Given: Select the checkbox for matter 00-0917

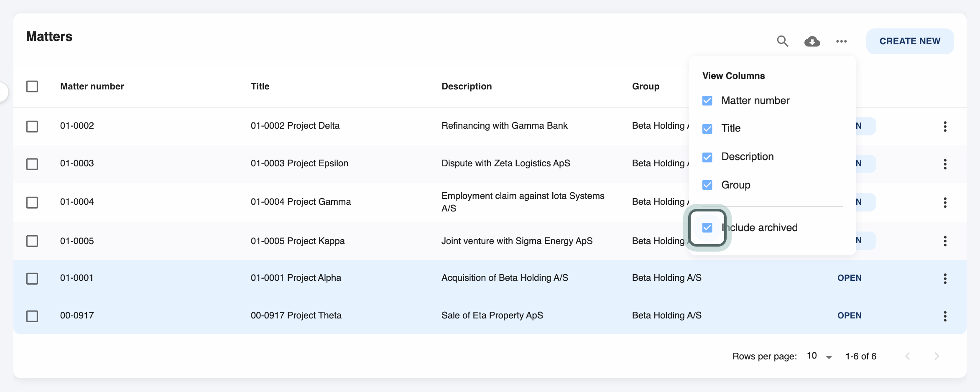Looking at the screenshot, I should point(32,316).
